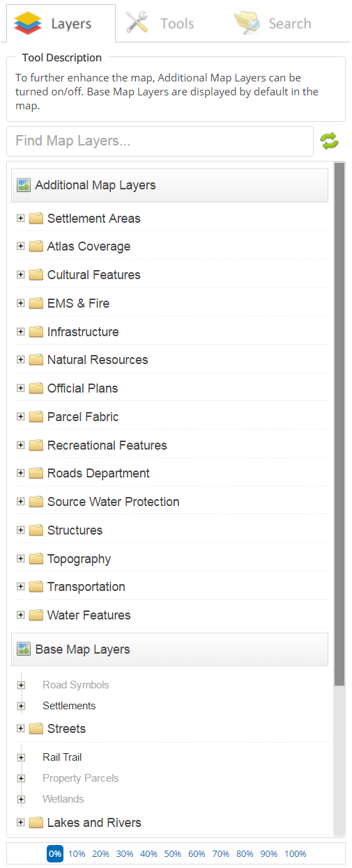Open the Search tab
This screenshot has height=868, width=352.
tap(273, 24)
